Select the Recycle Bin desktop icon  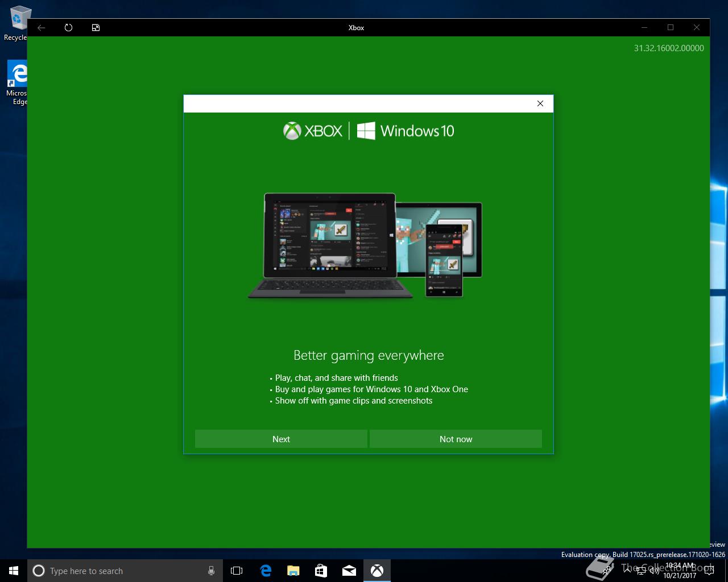(x=17, y=23)
